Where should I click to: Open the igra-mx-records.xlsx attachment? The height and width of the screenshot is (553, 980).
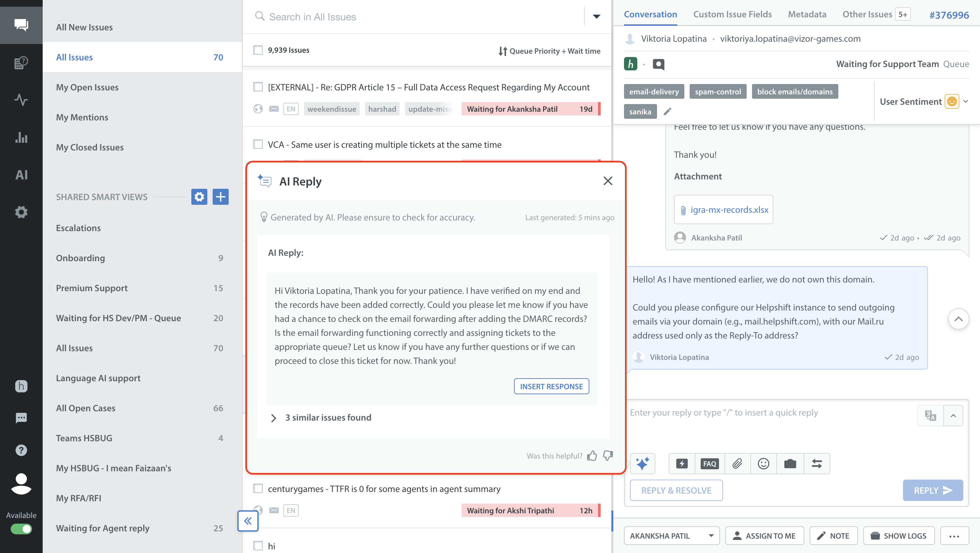[x=729, y=210]
